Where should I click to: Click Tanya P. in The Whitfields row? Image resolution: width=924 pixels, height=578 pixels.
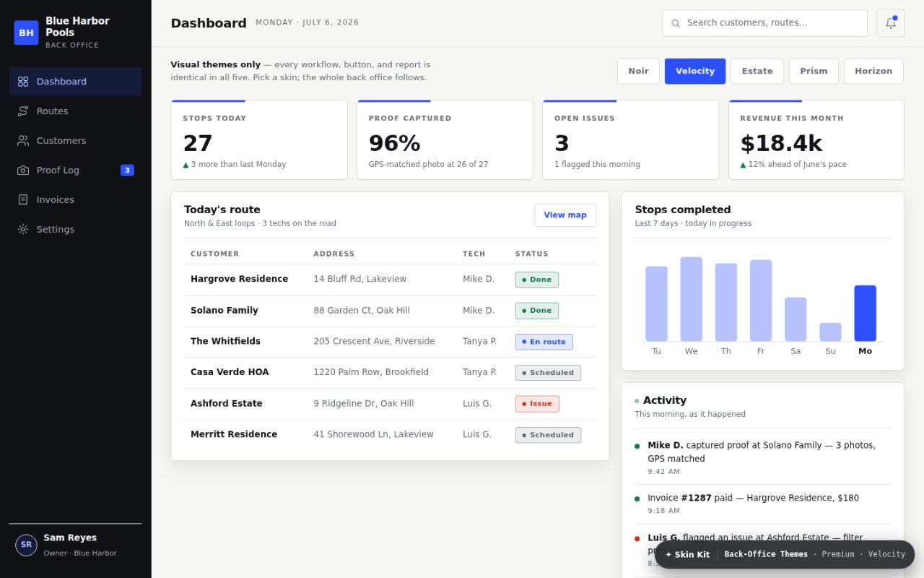click(x=479, y=341)
